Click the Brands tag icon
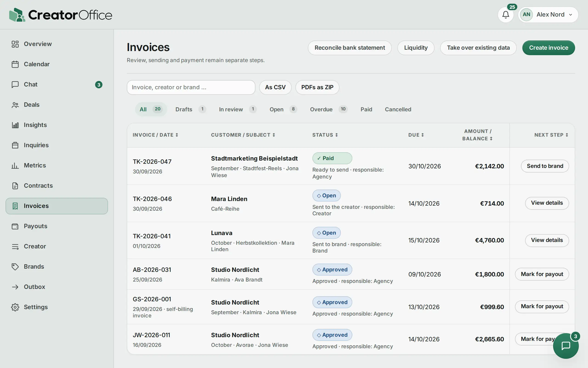The height and width of the screenshot is (368, 588). [x=15, y=267]
